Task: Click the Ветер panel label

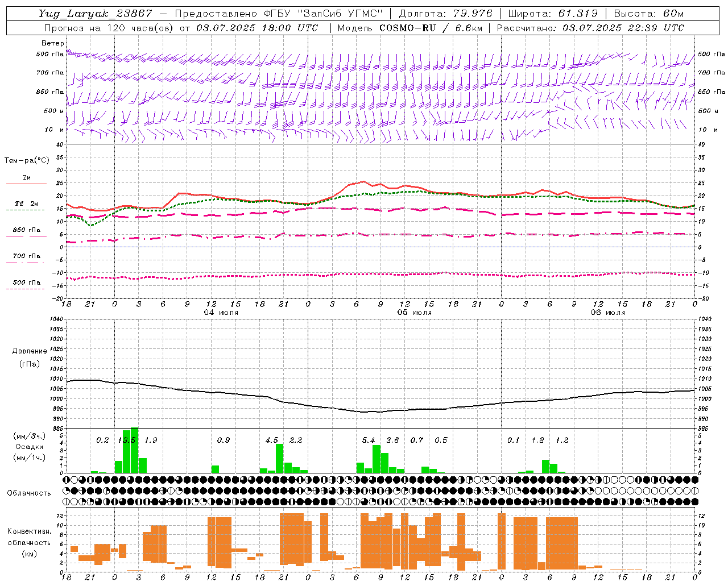Action: click(x=53, y=43)
